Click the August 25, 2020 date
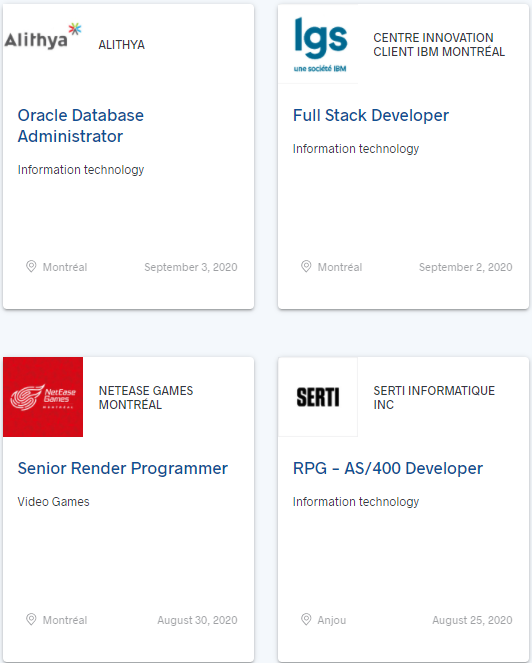The height and width of the screenshot is (663, 532). click(x=472, y=620)
